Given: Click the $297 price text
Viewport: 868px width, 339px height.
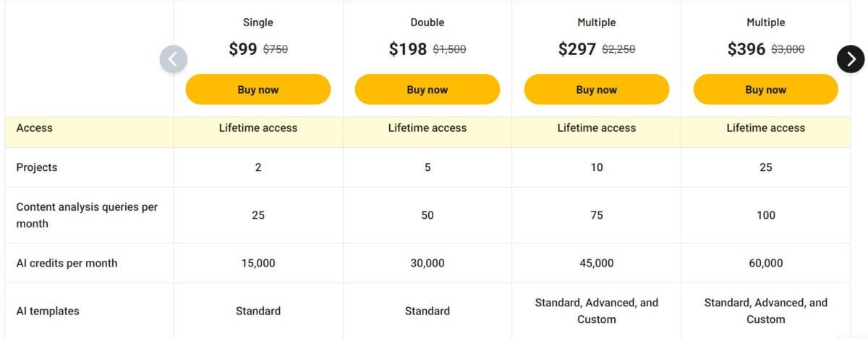Looking at the screenshot, I should tap(577, 49).
